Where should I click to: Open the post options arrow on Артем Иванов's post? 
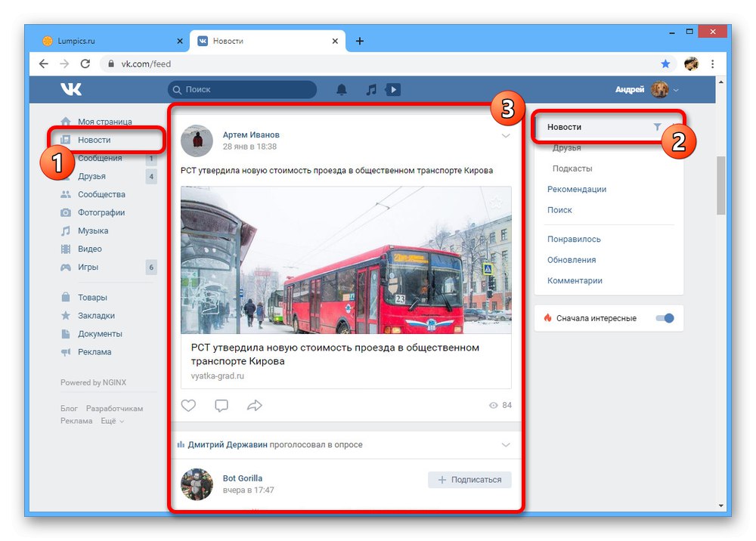tap(506, 134)
